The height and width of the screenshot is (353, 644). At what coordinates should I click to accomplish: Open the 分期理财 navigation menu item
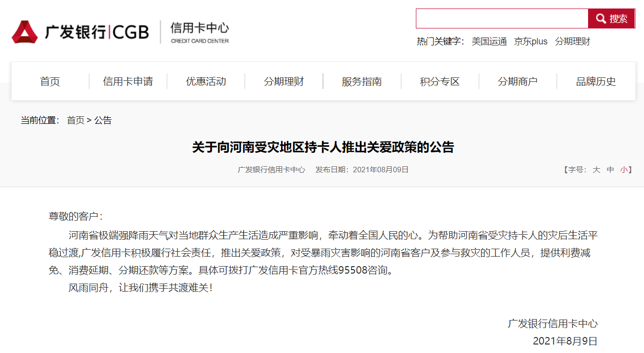coord(284,81)
